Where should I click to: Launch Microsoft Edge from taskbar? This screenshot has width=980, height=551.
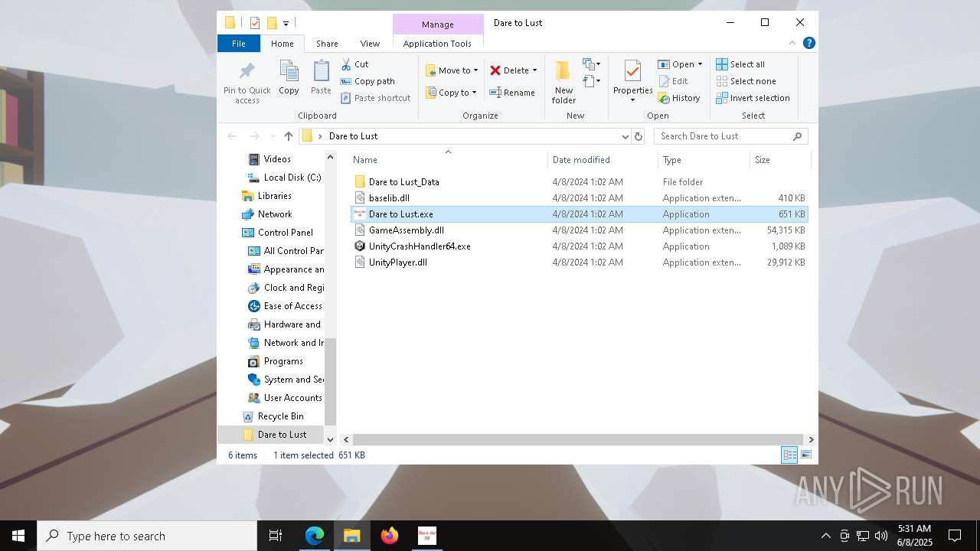(315, 536)
